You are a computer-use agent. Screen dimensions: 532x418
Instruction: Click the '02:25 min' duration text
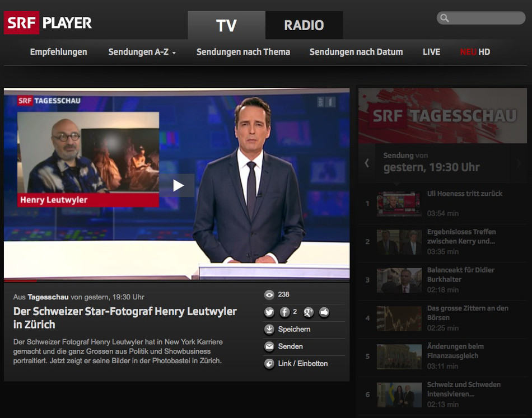443,328
